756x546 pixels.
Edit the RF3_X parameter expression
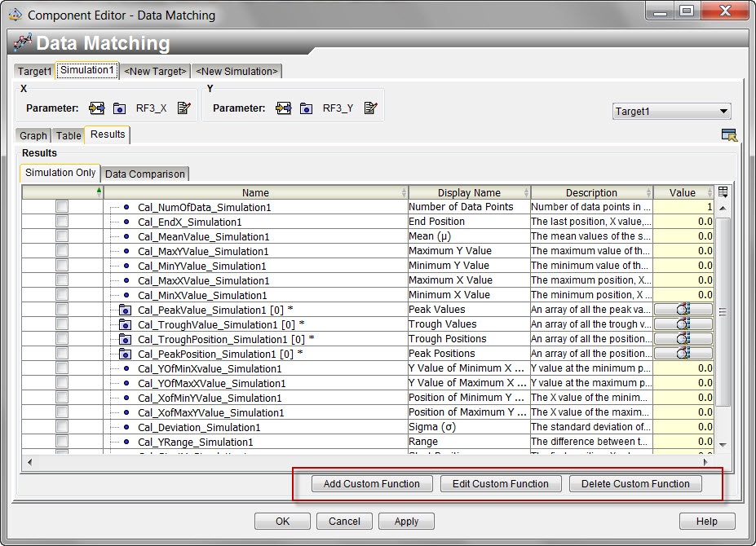point(184,108)
